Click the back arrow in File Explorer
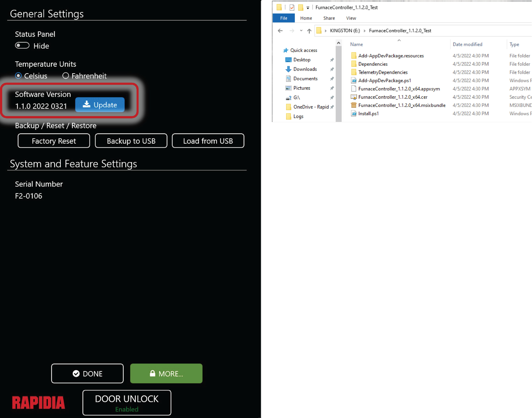This screenshot has width=532, height=418. [280, 31]
